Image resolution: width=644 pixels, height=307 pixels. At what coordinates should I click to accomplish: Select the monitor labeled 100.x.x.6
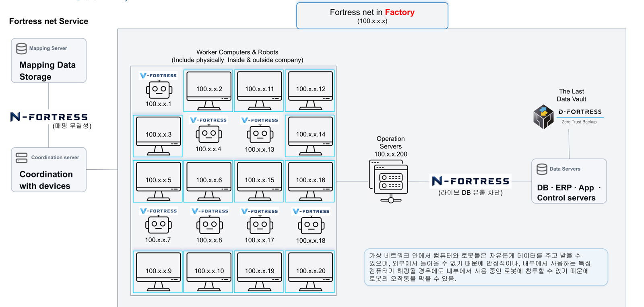(x=209, y=181)
